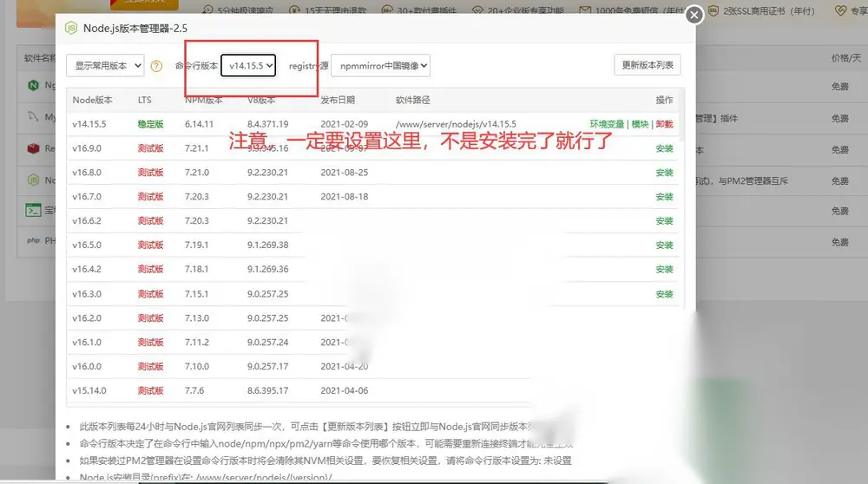Click 价格/天 header in background page
Screen dimensions: 868x484
tap(845, 58)
